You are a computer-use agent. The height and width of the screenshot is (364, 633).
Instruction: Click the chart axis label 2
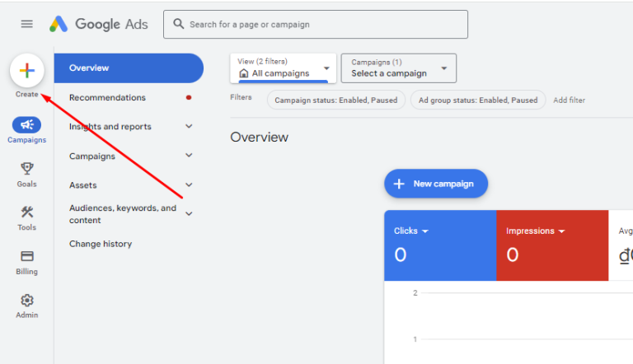point(415,293)
